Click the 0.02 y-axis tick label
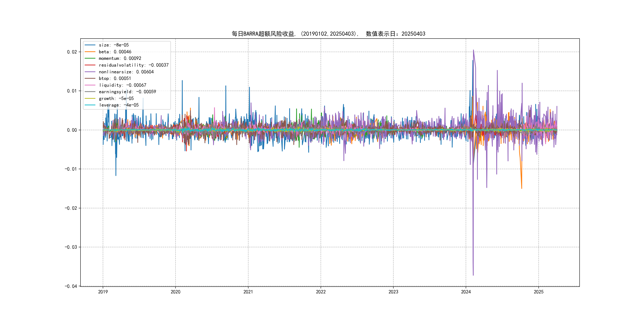Viewport: 644px width, 322px height. coord(72,52)
